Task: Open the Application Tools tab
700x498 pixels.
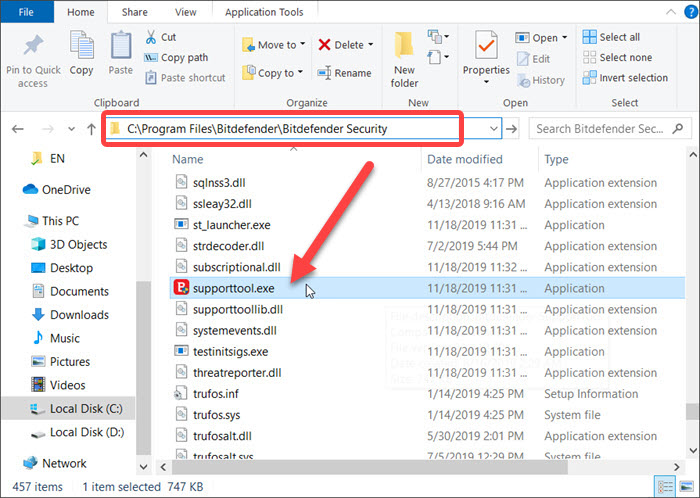Action: click(x=264, y=12)
